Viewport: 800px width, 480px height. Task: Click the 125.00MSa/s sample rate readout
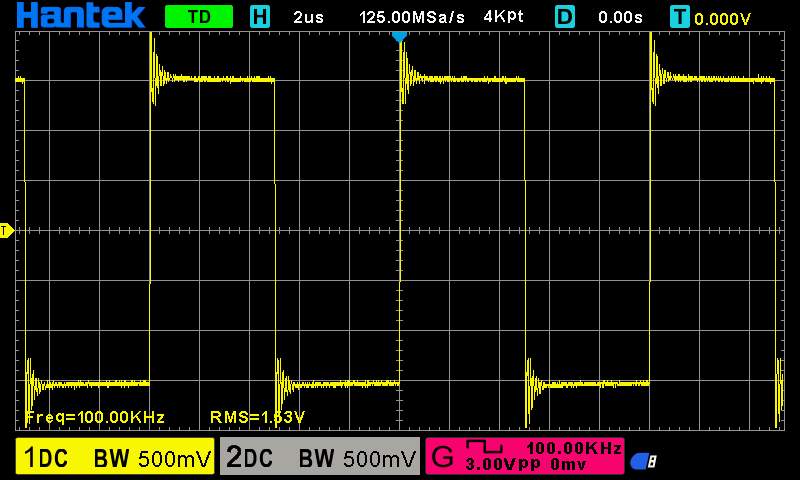click(x=412, y=17)
